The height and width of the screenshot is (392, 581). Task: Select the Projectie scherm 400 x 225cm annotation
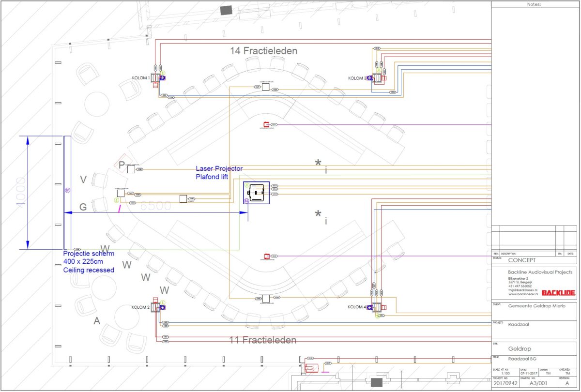[x=89, y=262]
